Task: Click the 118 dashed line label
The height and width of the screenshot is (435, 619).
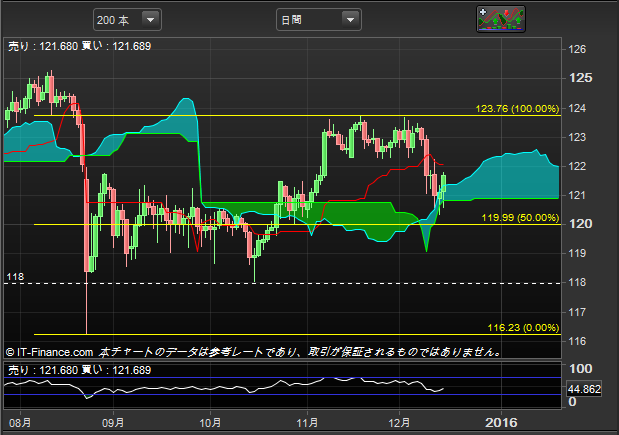Action: 15,277
